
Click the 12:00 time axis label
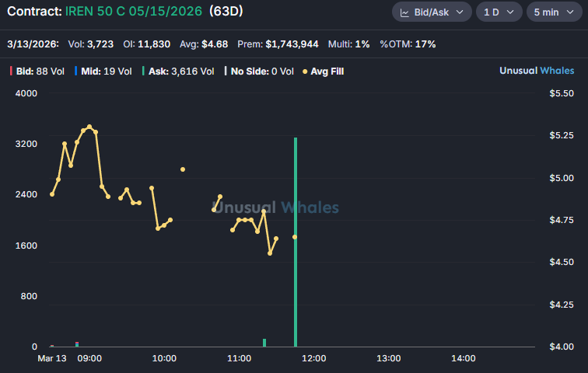[314, 358]
